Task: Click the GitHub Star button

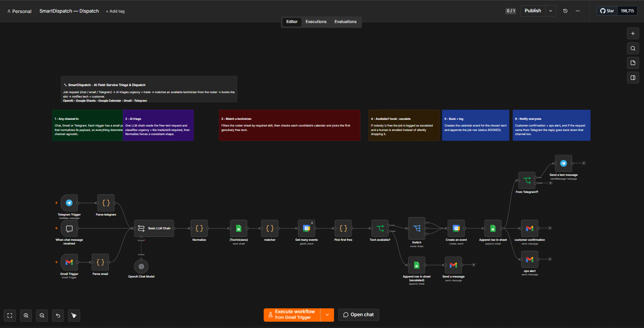Action: (607, 11)
